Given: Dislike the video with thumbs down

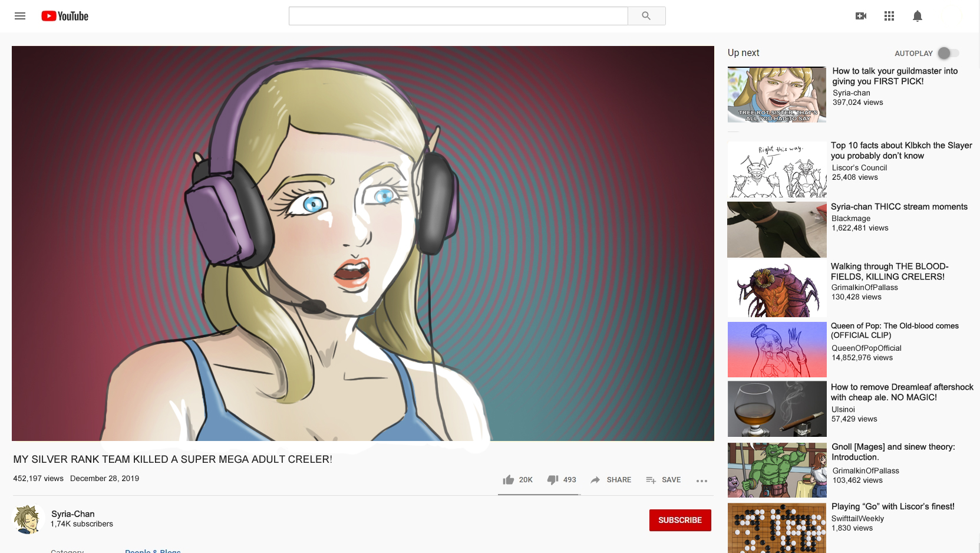Looking at the screenshot, I should pyautogui.click(x=553, y=480).
